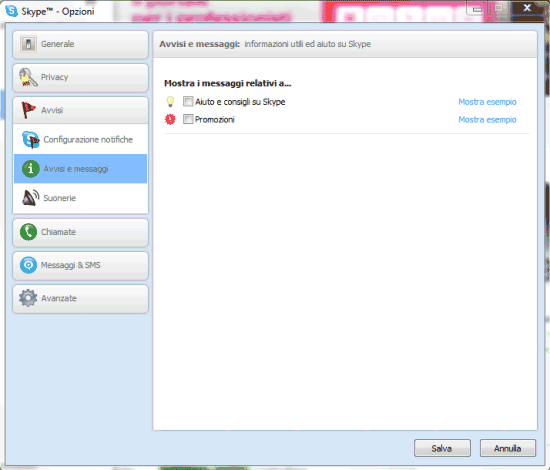Click the blue Messaggi & SMS icon
Screen dimensions: 550x470
pyautogui.click(x=28, y=265)
